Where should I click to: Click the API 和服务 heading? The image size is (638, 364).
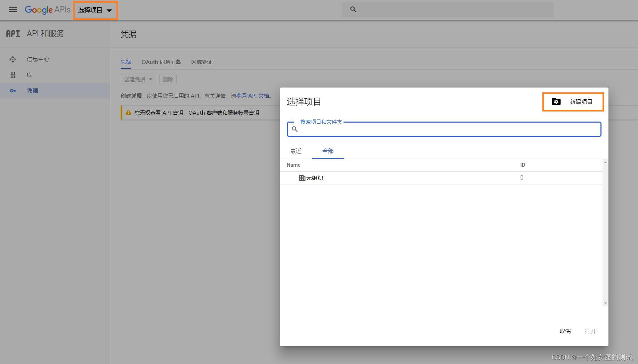(x=46, y=34)
